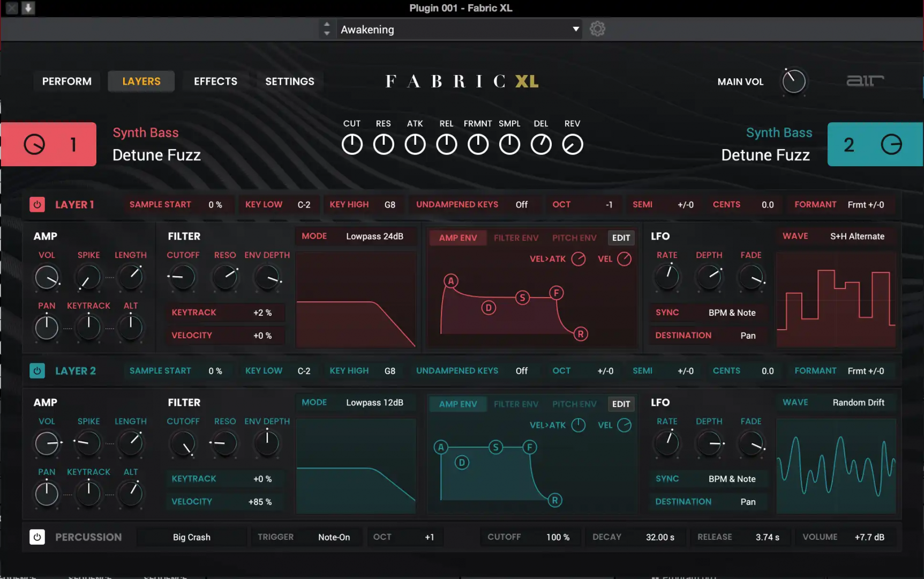Click the Layer 1 pan selector knob
Image resolution: width=924 pixels, height=579 pixels.
coord(47,327)
